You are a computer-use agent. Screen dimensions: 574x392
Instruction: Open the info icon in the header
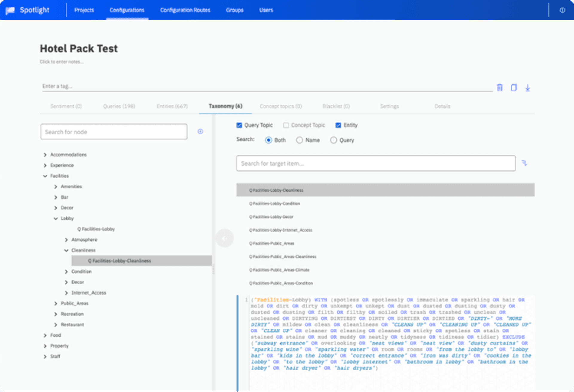(x=562, y=10)
